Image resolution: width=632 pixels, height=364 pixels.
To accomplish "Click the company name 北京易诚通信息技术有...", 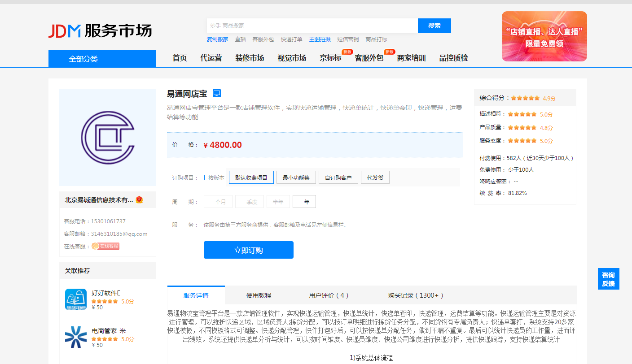I will tap(99, 200).
